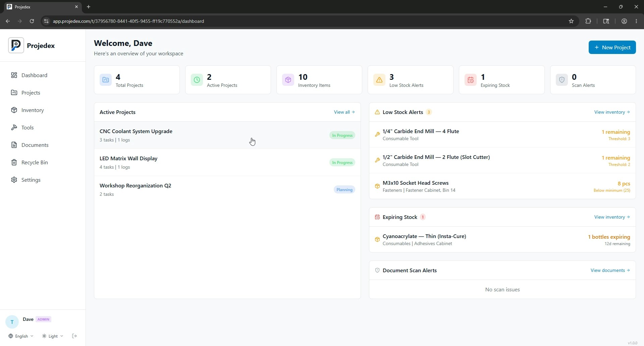
Task: Click the Recycle Bin trash icon
Action: (14, 162)
